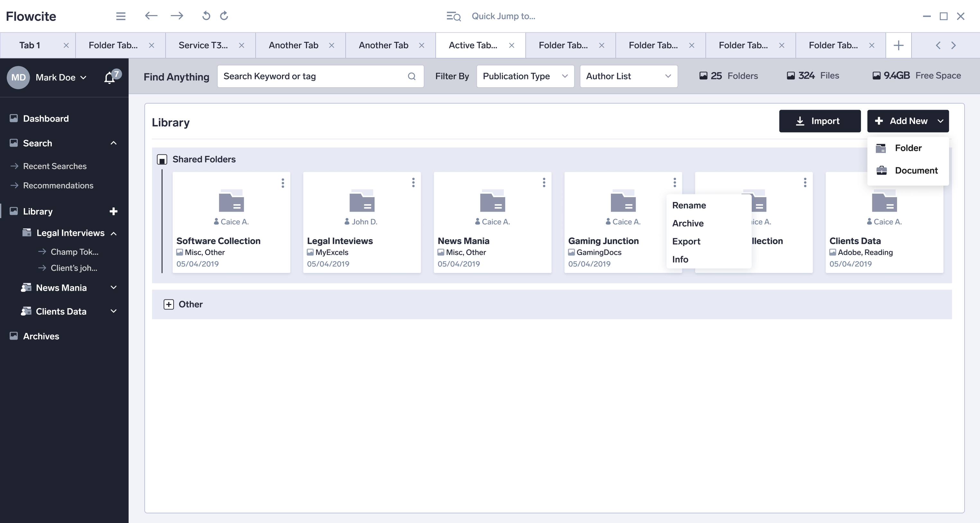Open three-dot menu on Software Collection

tap(283, 183)
